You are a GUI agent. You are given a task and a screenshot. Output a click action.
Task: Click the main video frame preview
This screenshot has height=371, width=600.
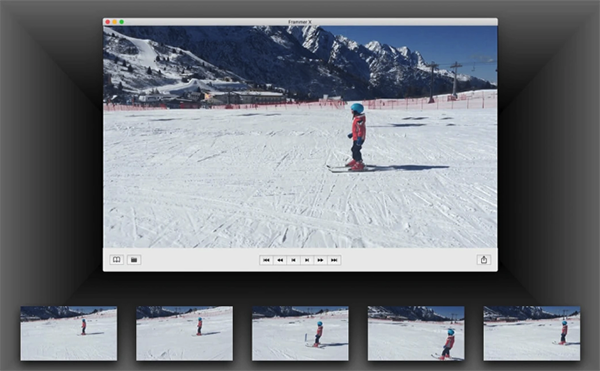click(x=300, y=137)
